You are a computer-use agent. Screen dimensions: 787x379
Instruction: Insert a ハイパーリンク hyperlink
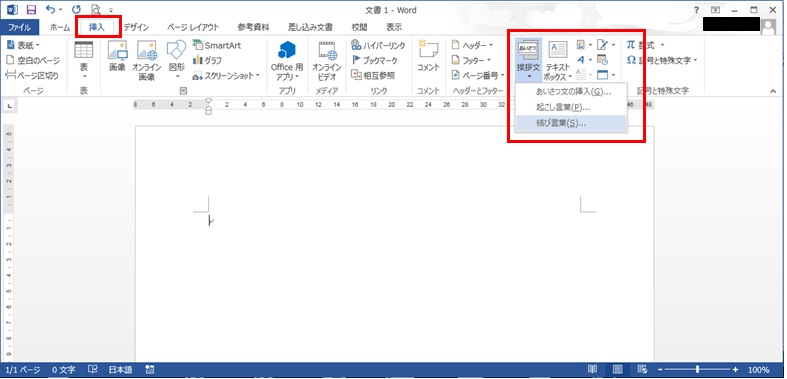point(378,45)
